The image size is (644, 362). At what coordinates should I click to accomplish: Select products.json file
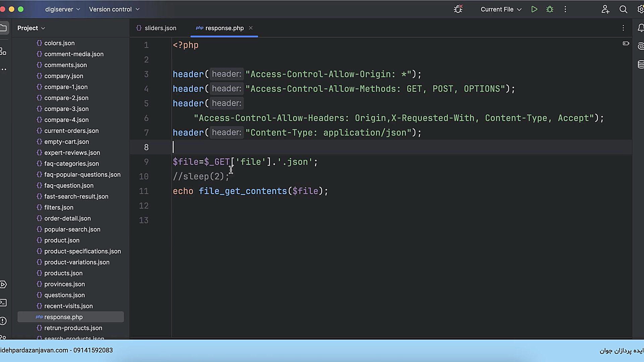tap(63, 273)
